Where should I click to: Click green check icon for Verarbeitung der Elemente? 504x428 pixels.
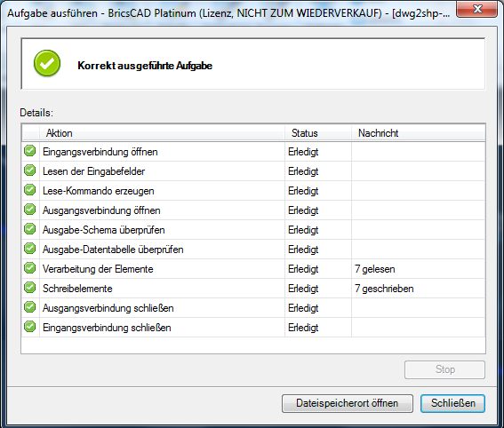click(30, 268)
